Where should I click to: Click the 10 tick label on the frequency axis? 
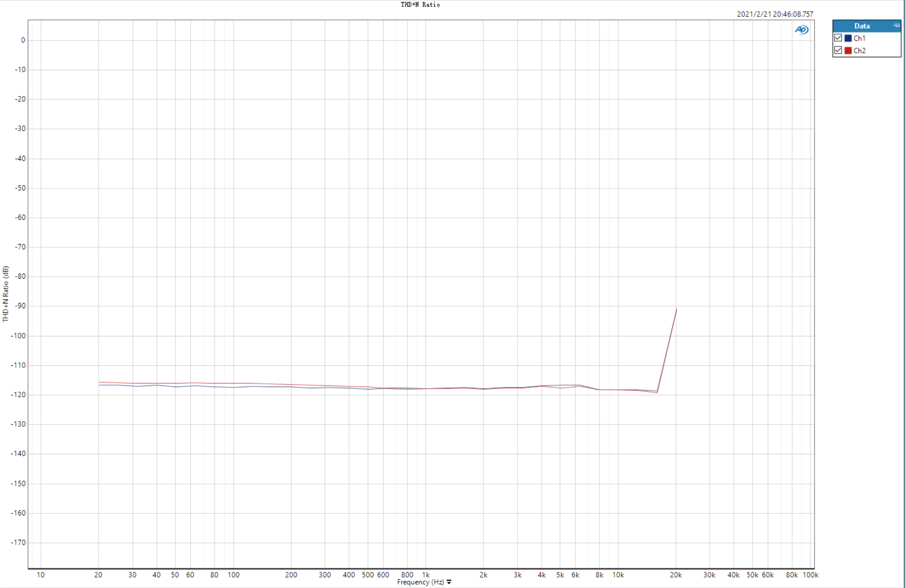click(x=40, y=575)
